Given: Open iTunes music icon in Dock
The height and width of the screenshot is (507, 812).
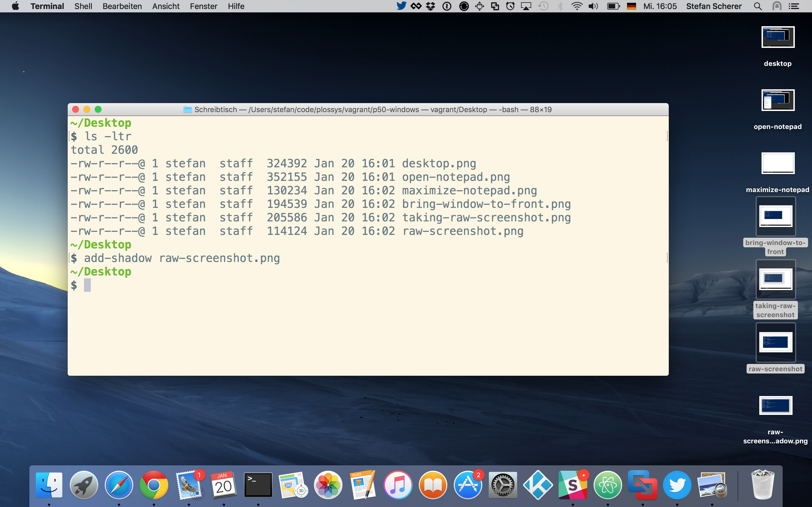Looking at the screenshot, I should [x=398, y=485].
